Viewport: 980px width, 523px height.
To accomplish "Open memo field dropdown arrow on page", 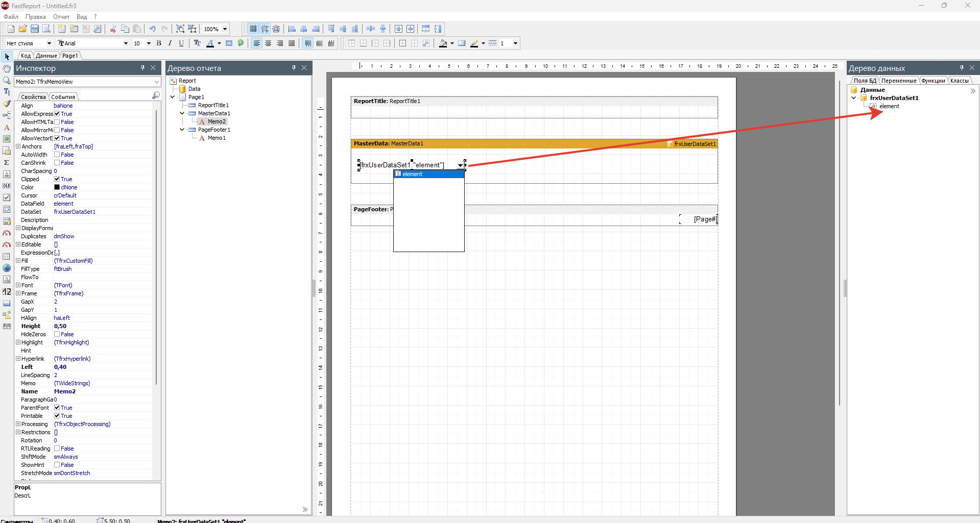I will [x=460, y=165].
